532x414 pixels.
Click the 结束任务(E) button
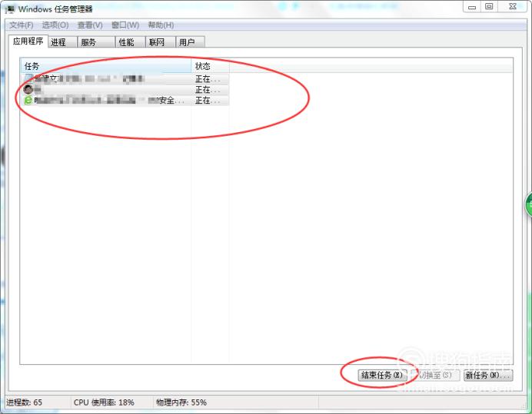click(382, 375)
